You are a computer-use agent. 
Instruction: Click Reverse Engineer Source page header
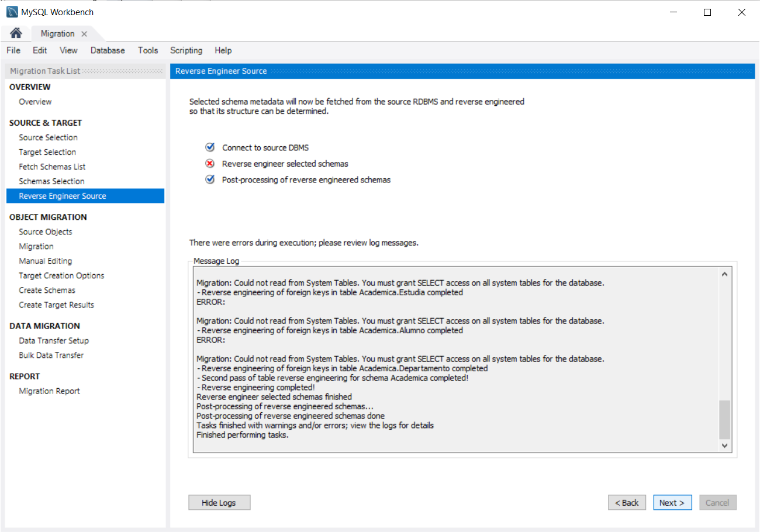[462, 71]
